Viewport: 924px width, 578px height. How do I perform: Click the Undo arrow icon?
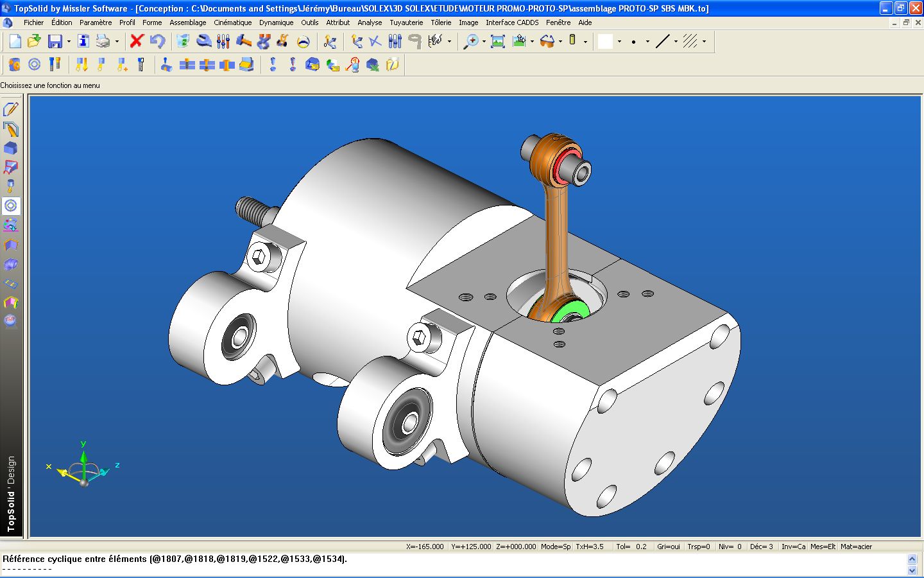tap(157, 42)
